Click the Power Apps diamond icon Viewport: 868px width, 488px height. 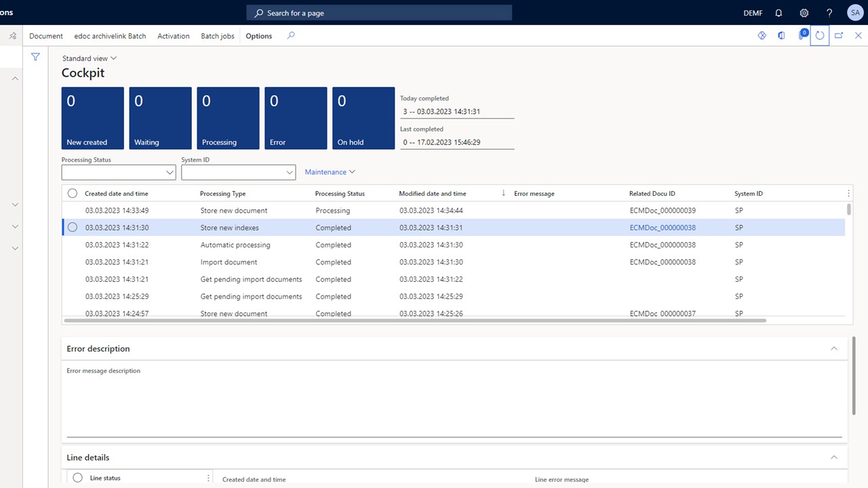click(x=762, y=36)
